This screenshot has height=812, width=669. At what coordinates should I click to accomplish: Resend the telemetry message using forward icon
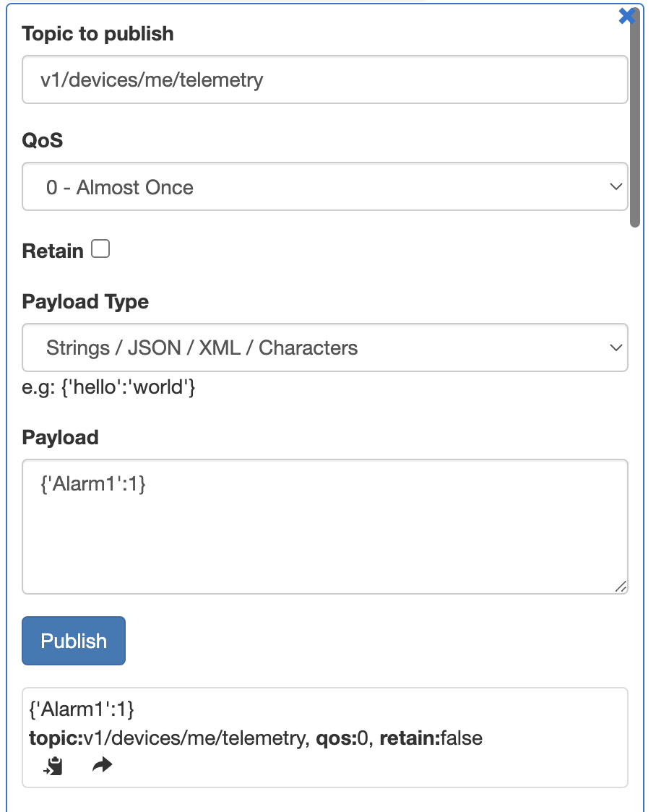click(x=101, y=764)
